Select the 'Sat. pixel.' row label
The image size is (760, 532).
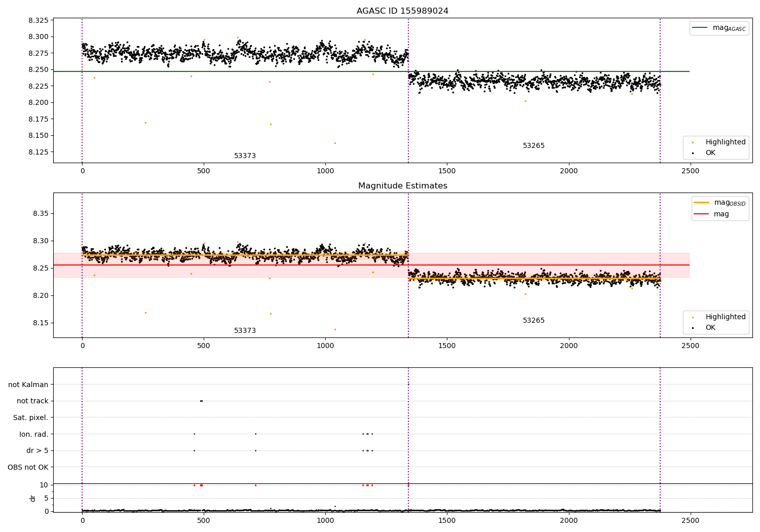(30, 417)
